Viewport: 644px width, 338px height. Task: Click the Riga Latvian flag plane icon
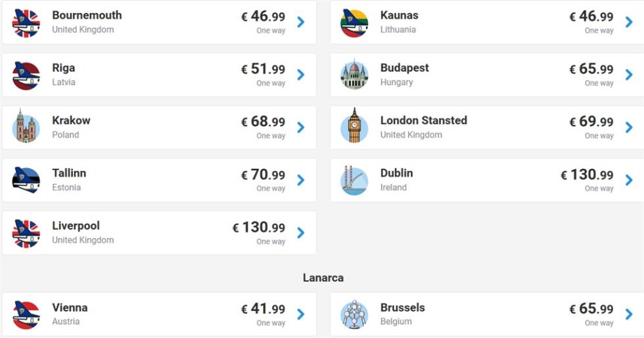point(26,76)
